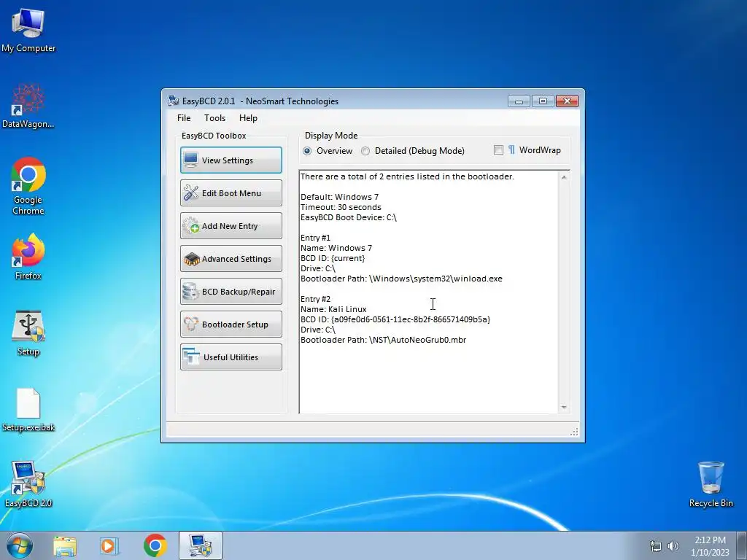Viewport: 747px width, 560px height.
Task: Click the EasyBCD title bar icon
Action: click(x=174, y=101)
